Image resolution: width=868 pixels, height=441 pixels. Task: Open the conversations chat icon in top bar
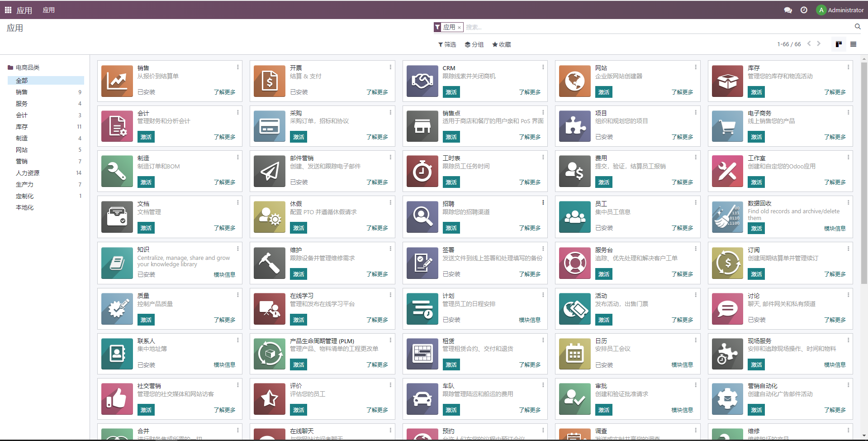pos(788,10)
